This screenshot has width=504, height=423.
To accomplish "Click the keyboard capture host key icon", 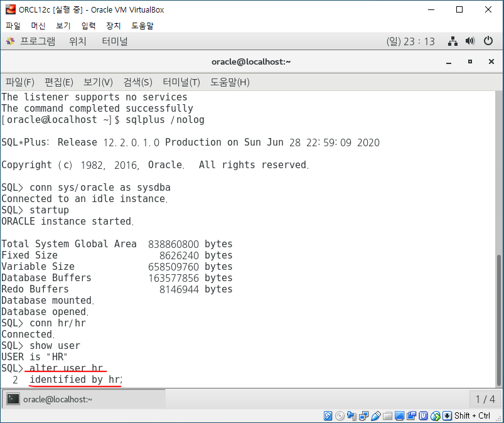I will click(447, 415).
